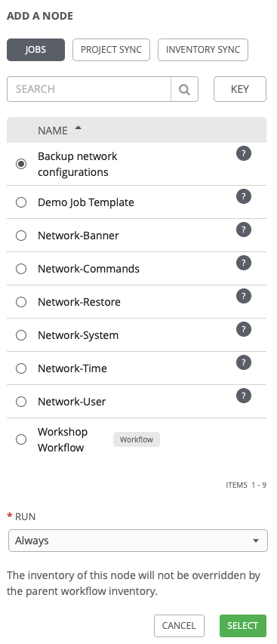The height and width of the screenshot is (644, 277).
Task: Open help icon for Backup network configurations
Action: 244,153
